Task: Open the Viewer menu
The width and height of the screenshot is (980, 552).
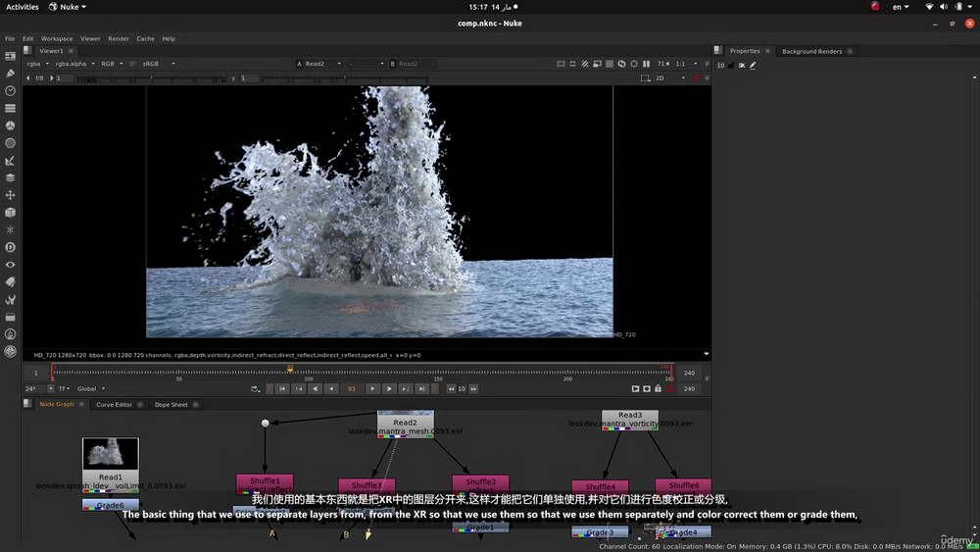Action: pos(90,39)
